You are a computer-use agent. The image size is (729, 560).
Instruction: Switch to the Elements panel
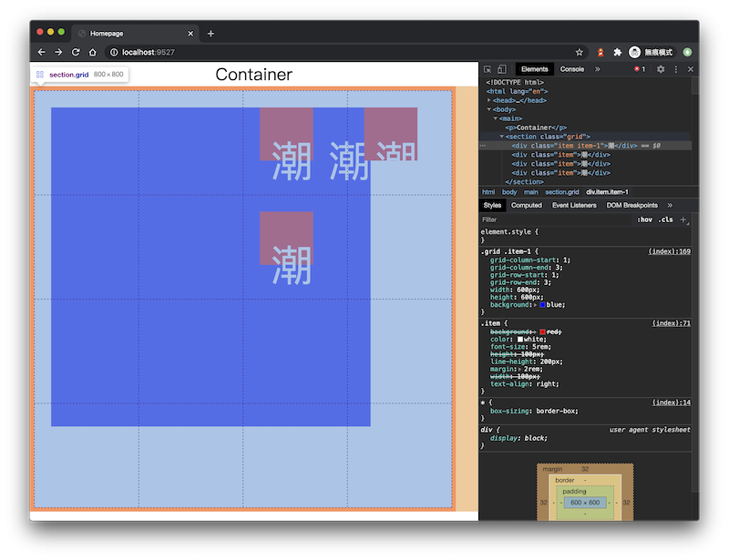535,69
